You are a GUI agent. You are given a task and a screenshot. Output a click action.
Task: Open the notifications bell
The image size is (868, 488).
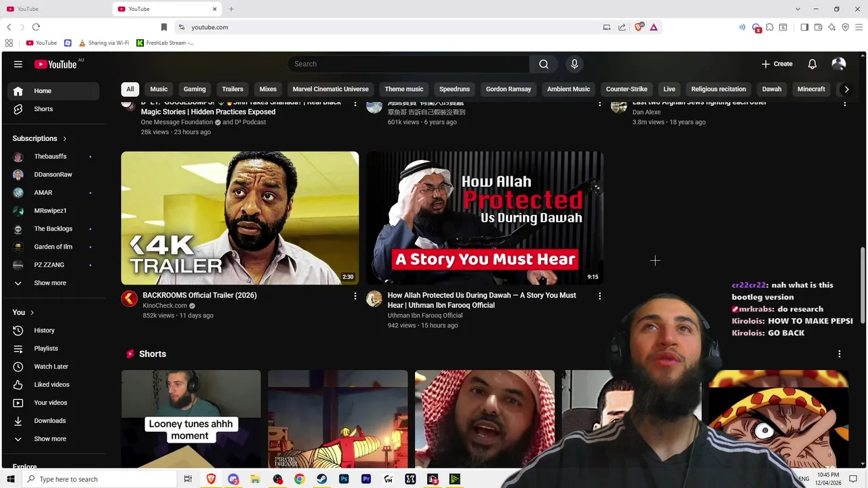click(x=812, y=64)
